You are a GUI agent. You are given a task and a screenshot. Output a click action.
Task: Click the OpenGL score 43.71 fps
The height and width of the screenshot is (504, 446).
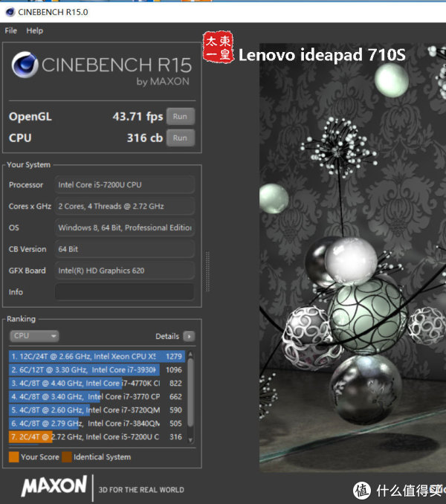point(138,117)
